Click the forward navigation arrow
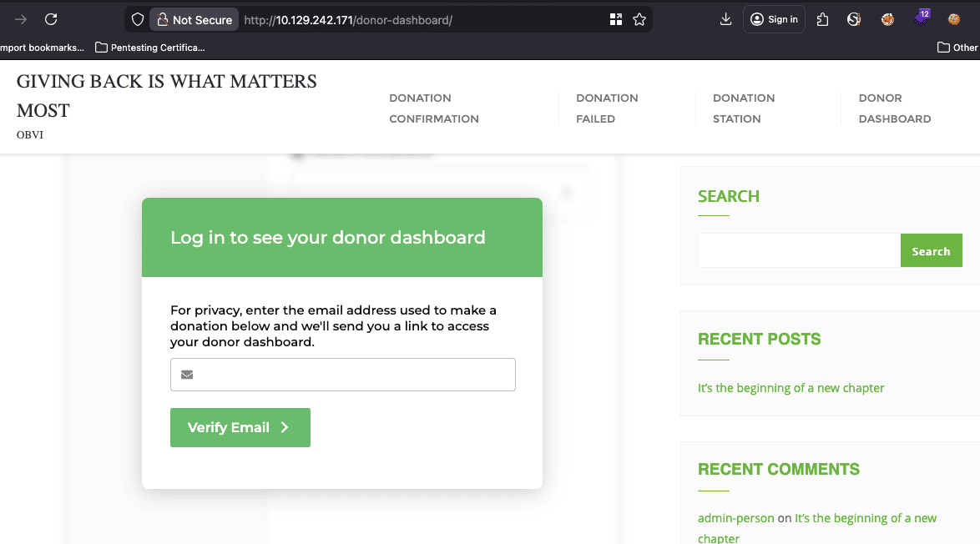Image resolution: width=980 pixels, height=544 pixels. [x=21, y=19]
